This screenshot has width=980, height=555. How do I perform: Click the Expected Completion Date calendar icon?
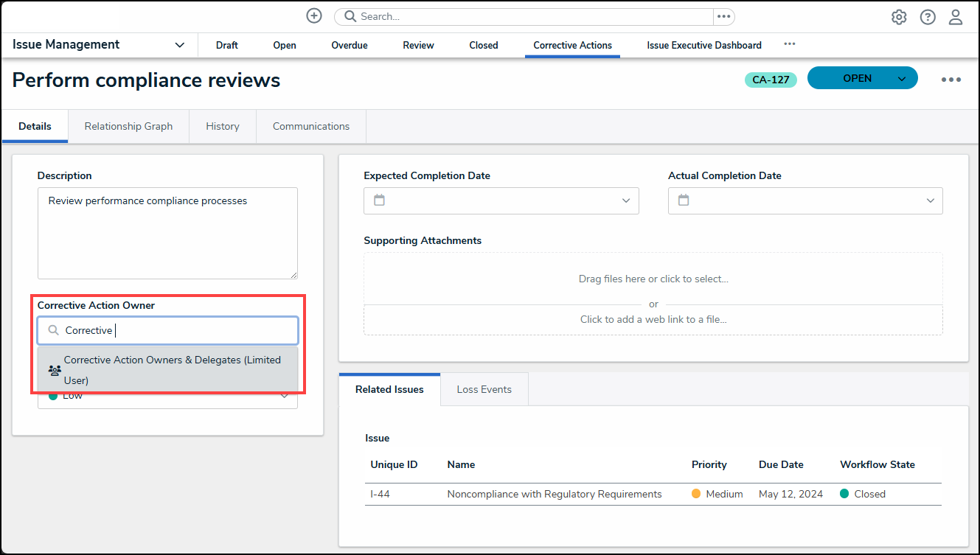point(380,200)
